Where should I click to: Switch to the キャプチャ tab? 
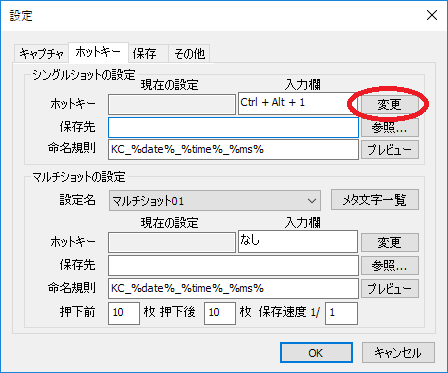pos(41,53)
